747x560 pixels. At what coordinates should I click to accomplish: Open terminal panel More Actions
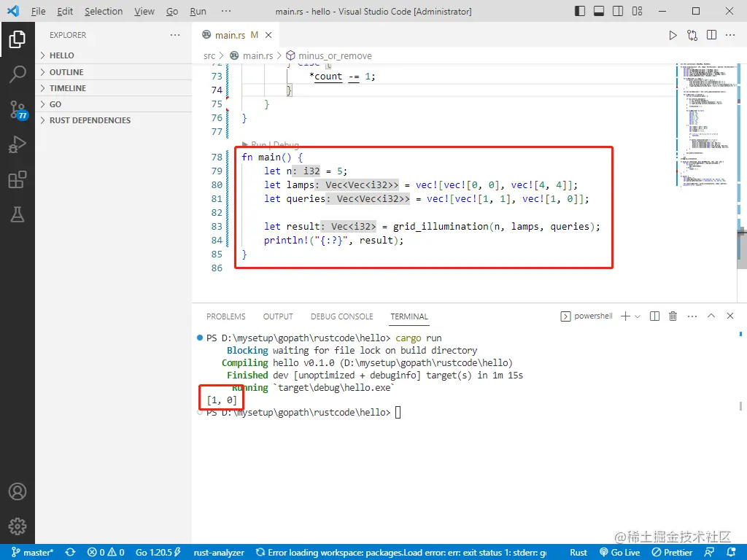pos(692,316)
